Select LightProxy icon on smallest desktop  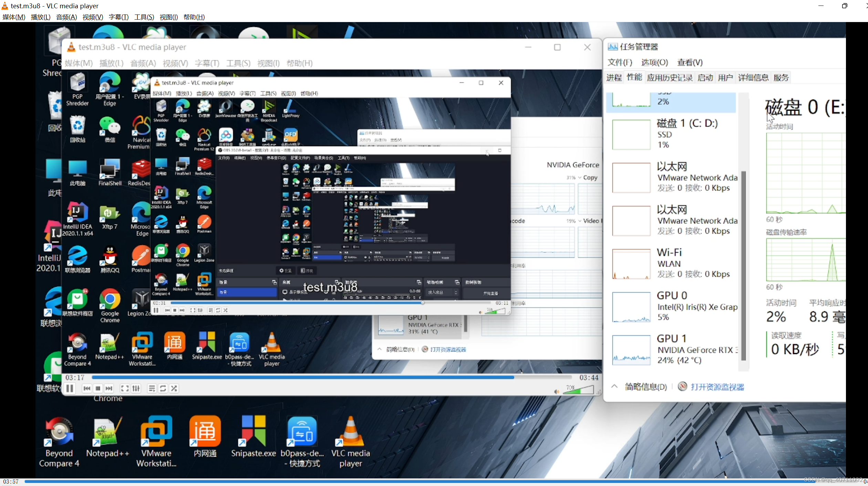291,109
